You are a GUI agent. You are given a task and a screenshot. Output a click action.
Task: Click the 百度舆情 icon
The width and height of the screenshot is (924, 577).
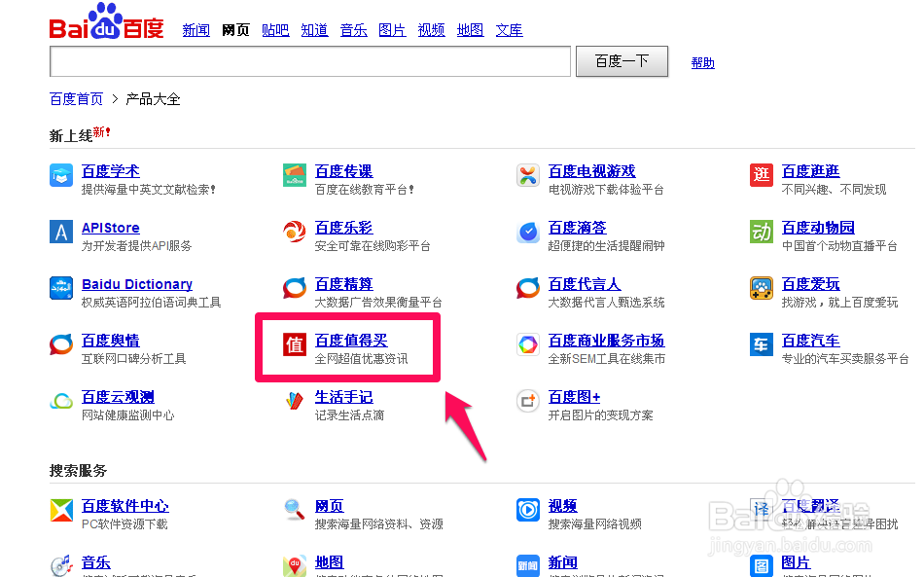61,344
